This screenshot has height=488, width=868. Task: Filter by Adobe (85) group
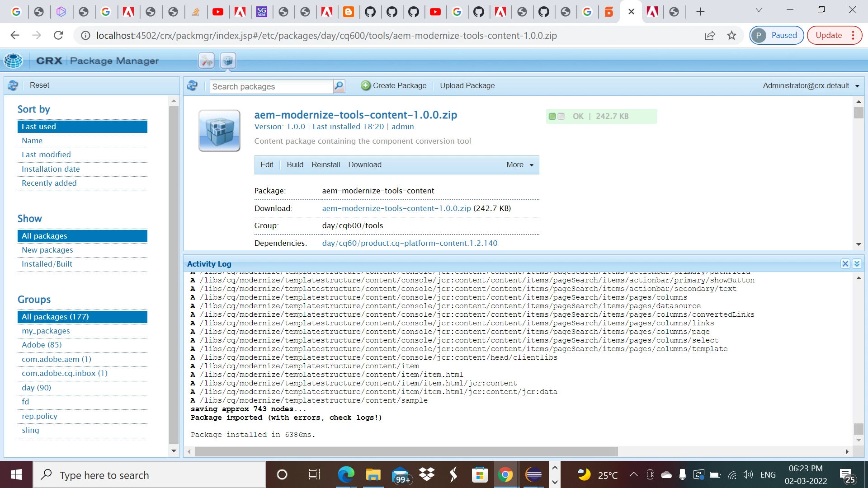42,345
